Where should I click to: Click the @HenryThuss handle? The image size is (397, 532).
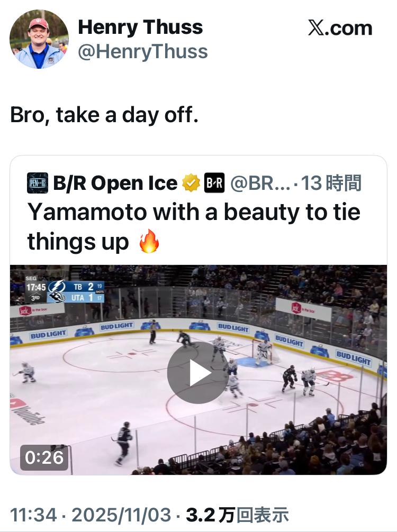click(143, 51)
